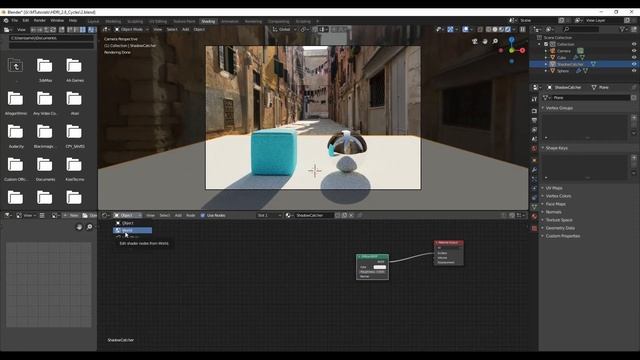This screenshot has height=360, width=640.
Task: Go to parent directory folder icon
Action: point(15,65)
